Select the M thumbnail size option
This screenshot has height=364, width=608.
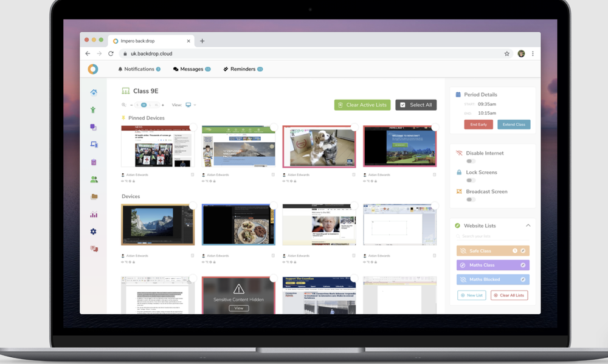[x=144, y=105]
